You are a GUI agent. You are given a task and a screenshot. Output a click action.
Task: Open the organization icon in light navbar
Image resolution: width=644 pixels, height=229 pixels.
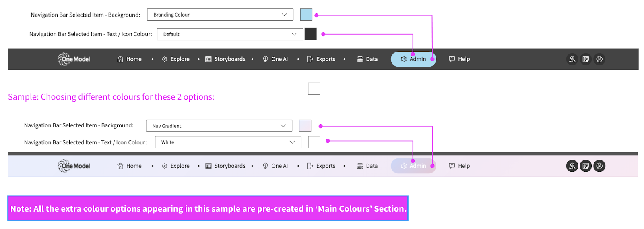click(x=572, y=166)
